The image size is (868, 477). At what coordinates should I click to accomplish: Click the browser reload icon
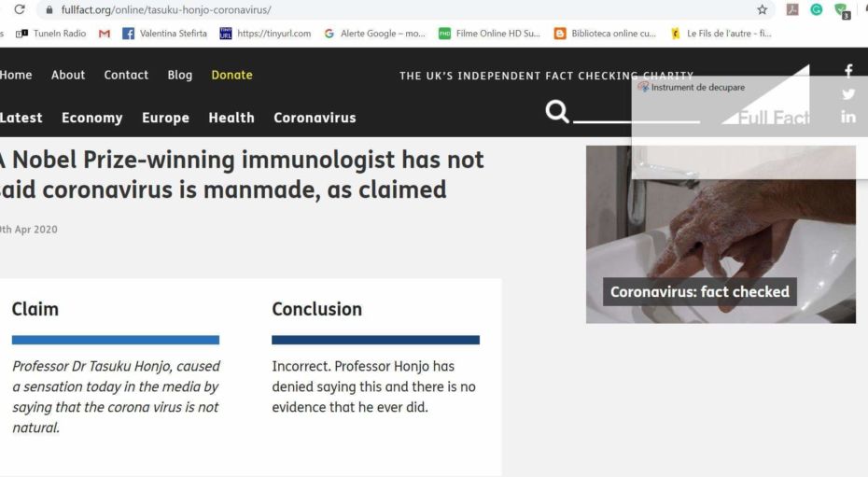[20, 9]
